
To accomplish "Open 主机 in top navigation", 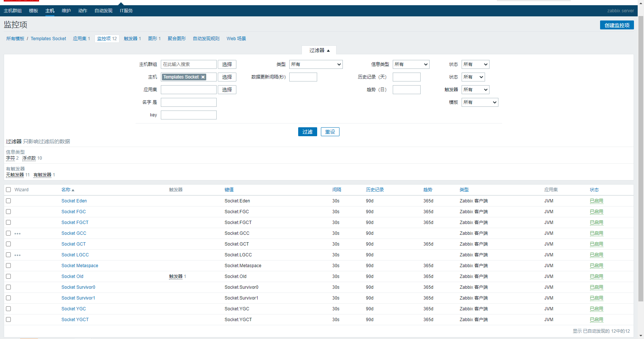I will [x=50, y=11].
